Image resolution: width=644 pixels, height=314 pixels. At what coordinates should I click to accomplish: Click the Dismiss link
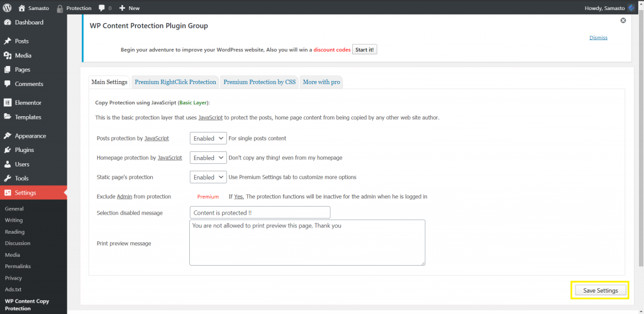pyautogui.click(x=598, y=38)
